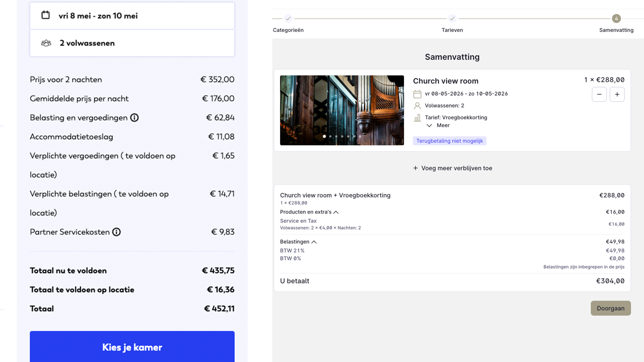Click the rate chart icon beside Tarief
The width and height of the screenshot is (644, 362).
[x=417, y=118]
